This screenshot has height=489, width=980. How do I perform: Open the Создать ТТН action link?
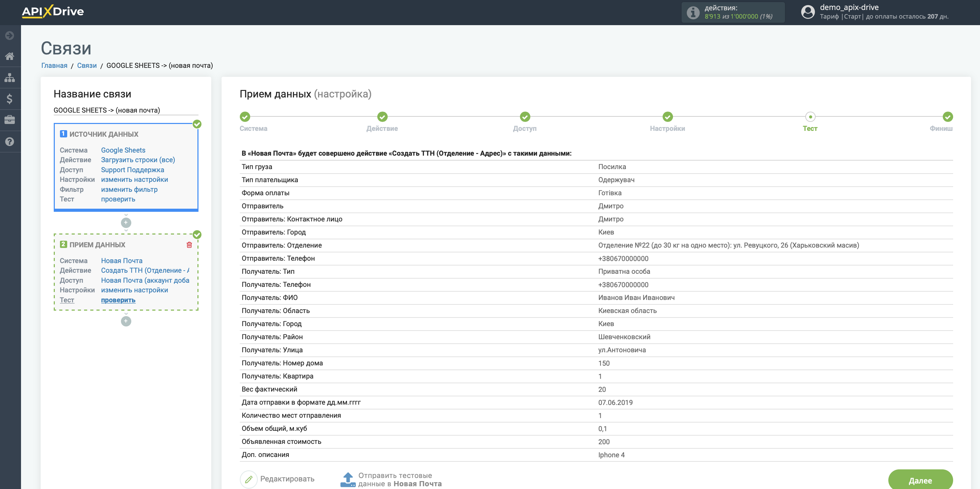point(145,270)
